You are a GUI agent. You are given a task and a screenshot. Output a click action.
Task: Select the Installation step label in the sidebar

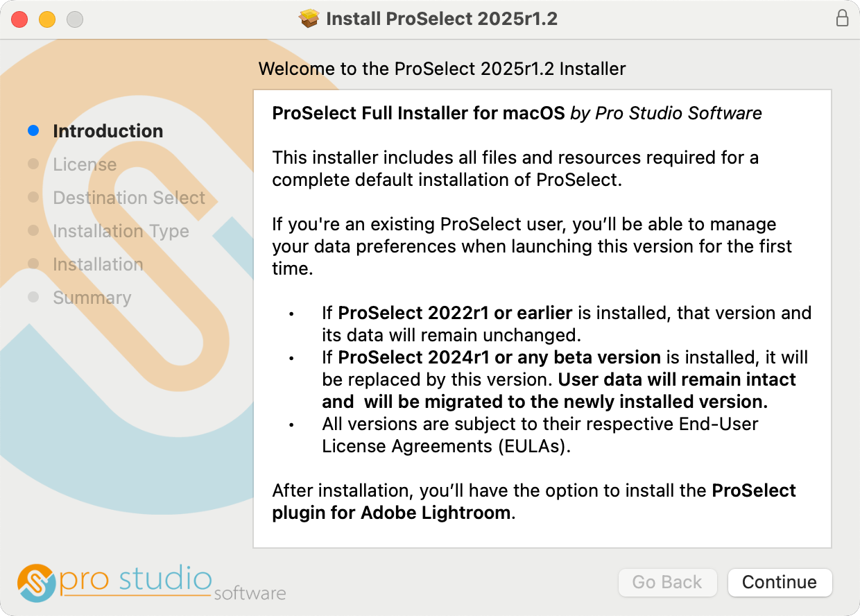pyautogui.click(x=98, y=264)
